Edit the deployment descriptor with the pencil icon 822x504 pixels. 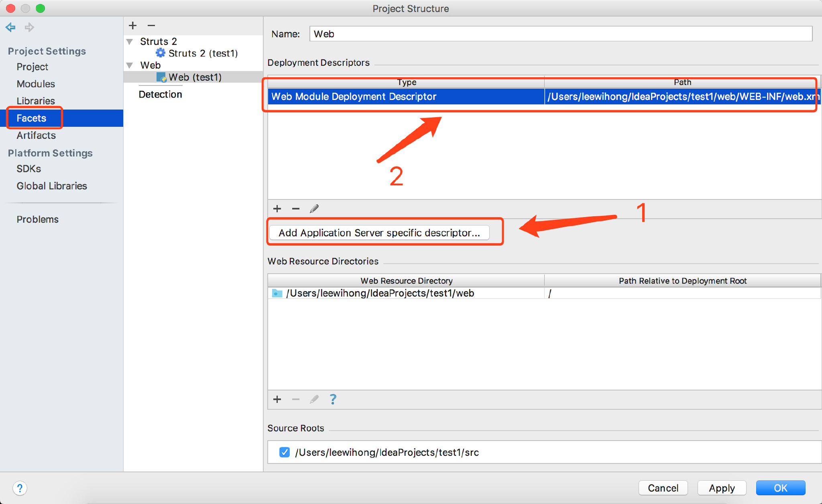coord(314,209)
